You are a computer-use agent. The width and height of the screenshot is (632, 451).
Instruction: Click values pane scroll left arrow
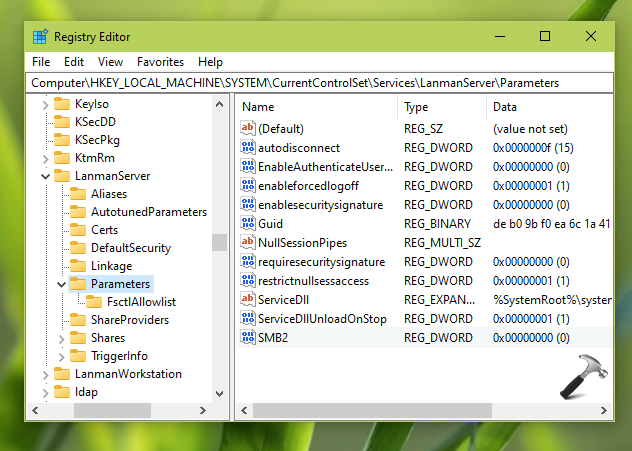(x=244, y=410)
